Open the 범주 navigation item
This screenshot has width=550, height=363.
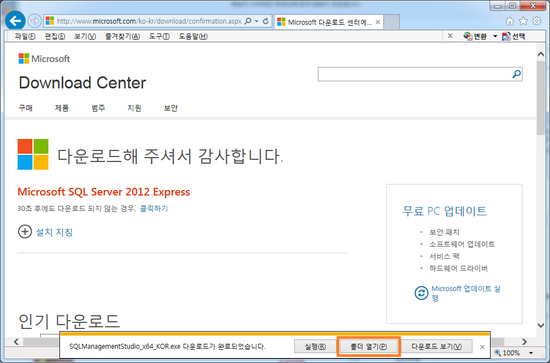98,108
